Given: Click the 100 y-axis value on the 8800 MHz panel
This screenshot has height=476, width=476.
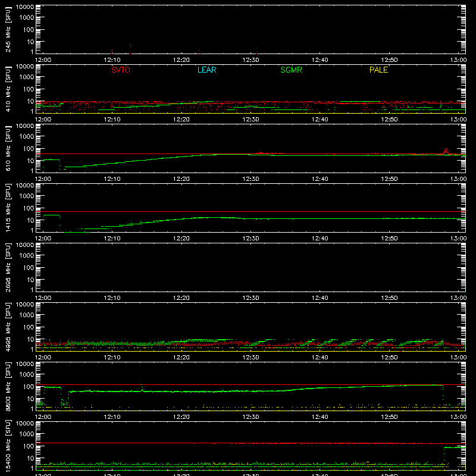Looking at the screenshot, I should click(x=29, y=387).
